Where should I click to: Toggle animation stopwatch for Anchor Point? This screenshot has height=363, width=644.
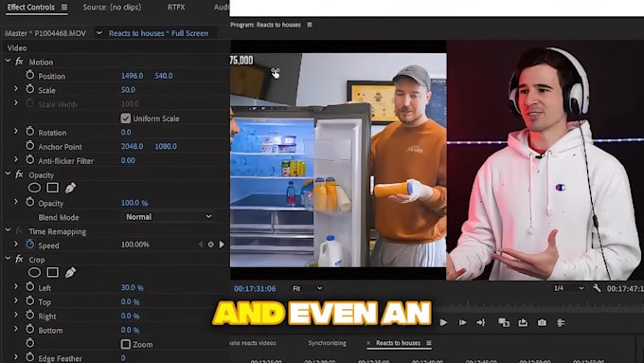pyautogui.click(x=30, y=146)
